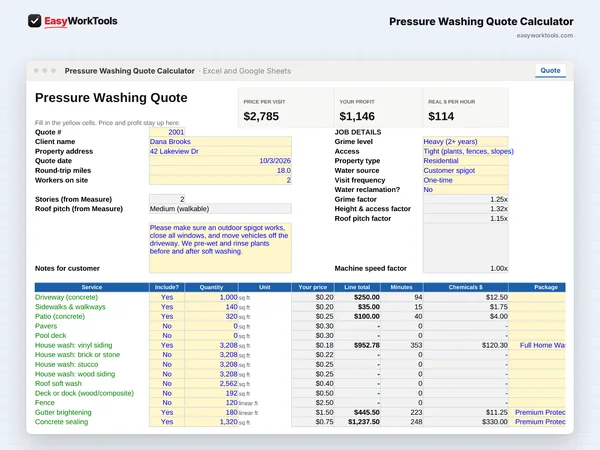600x450 pixels.
Task: Toggle Include for Patio (concrete)
Action: [x=167, y=316]
